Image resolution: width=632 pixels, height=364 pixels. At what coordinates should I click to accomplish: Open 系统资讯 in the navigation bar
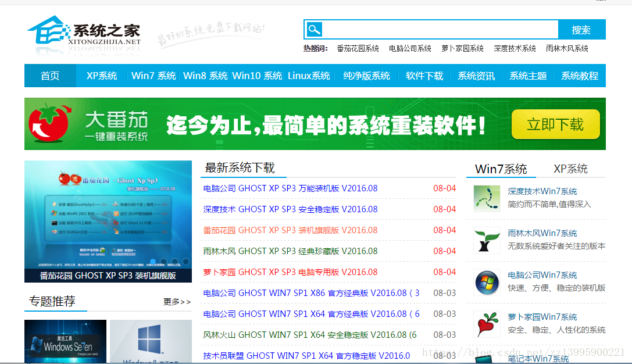pos(476,76)
